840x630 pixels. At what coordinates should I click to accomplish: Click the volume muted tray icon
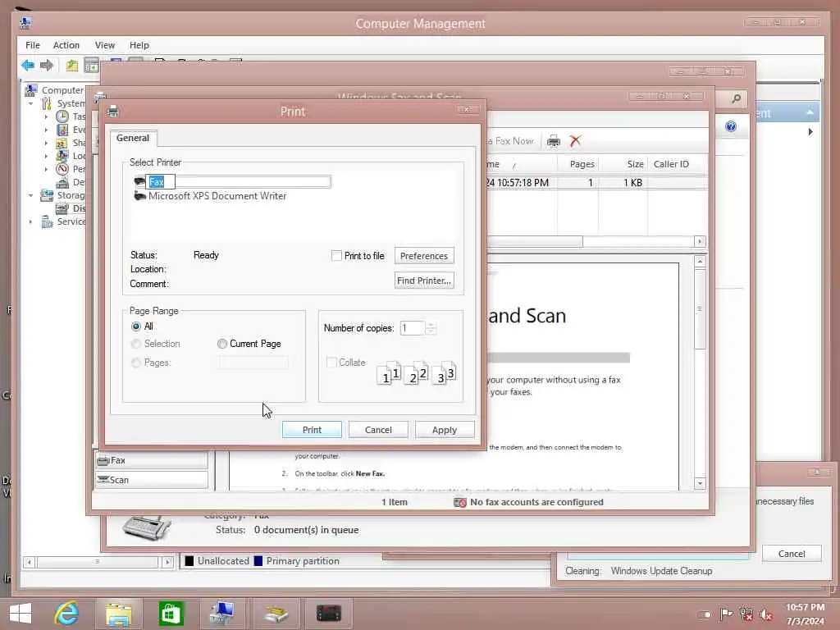(766, 614)
